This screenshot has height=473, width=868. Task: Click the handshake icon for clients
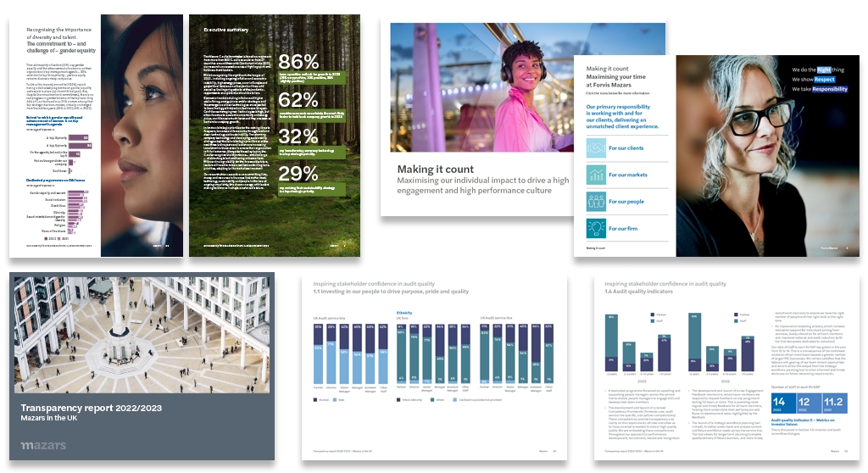pos(596,148)
